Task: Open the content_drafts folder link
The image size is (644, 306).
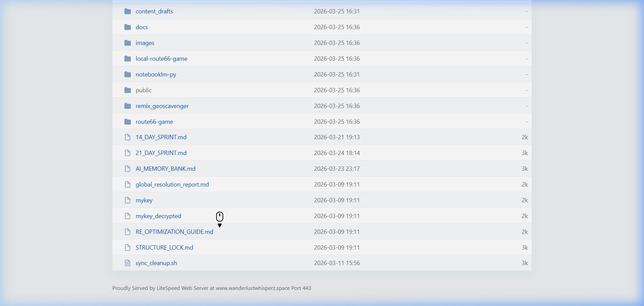Action: [154, 11]
